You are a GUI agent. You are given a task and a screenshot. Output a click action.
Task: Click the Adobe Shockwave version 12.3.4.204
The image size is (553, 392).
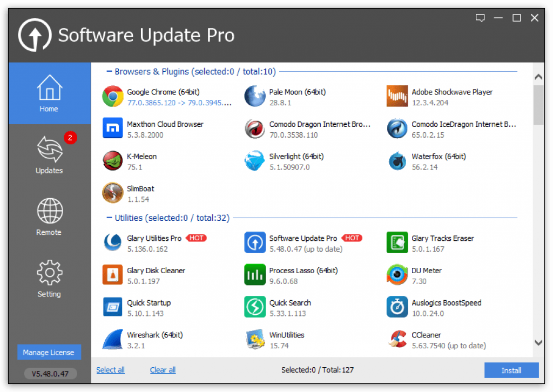430,103
